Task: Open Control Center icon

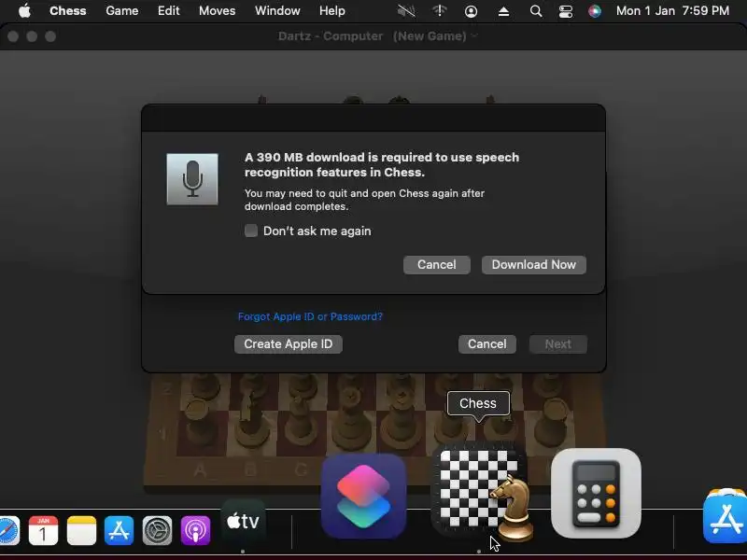Action: click(566, 11)
